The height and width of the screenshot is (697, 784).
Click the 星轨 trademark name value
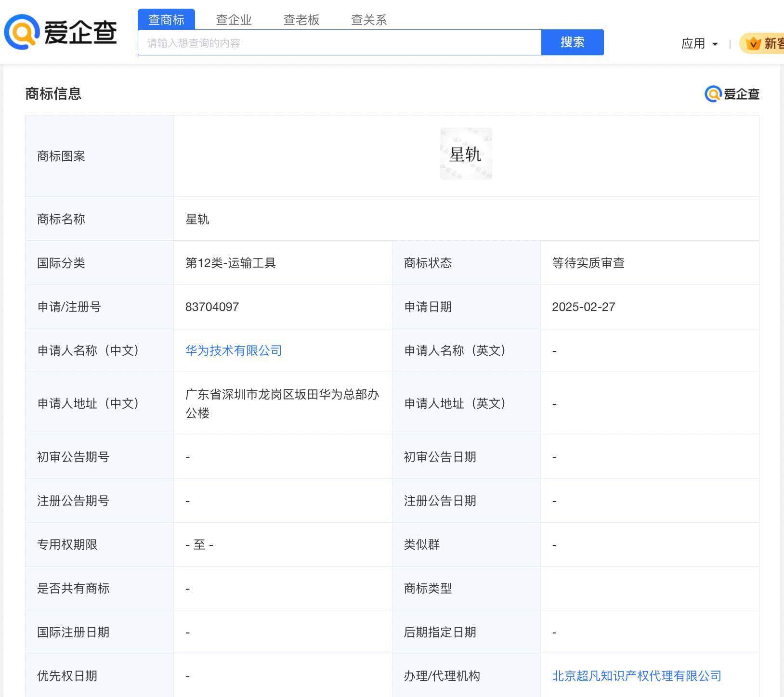(x=197, y=219)
